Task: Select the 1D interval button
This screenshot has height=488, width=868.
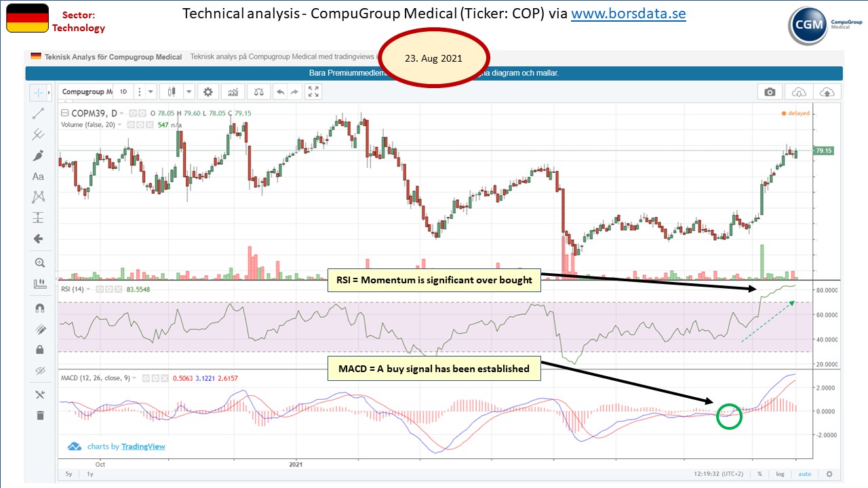Action: (123, 91)
